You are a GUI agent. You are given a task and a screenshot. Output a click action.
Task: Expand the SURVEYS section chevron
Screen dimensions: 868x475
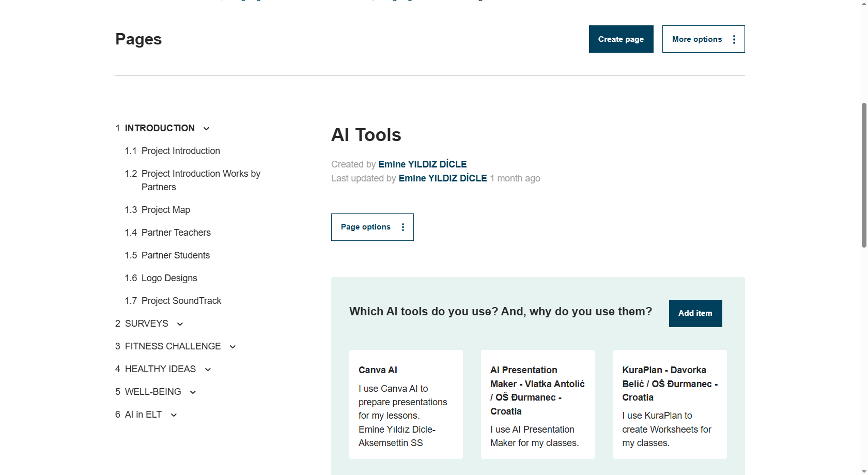click(180, 324)
